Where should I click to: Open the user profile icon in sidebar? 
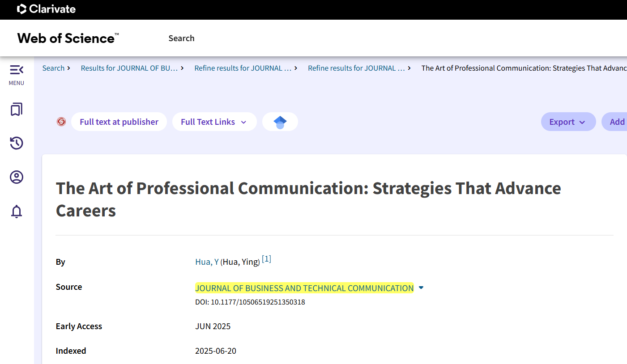point(17,178)
